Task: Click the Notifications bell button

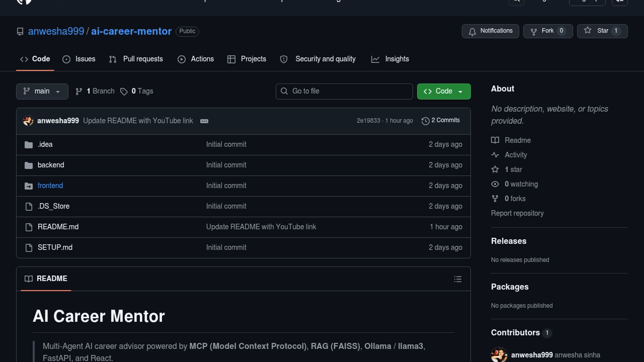Action: [490, 31]
